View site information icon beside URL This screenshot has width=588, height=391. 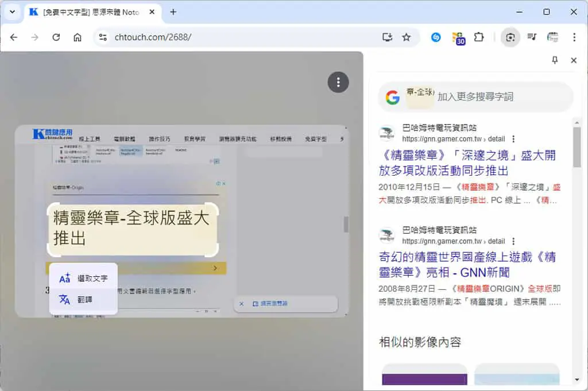tap(103, 37)
